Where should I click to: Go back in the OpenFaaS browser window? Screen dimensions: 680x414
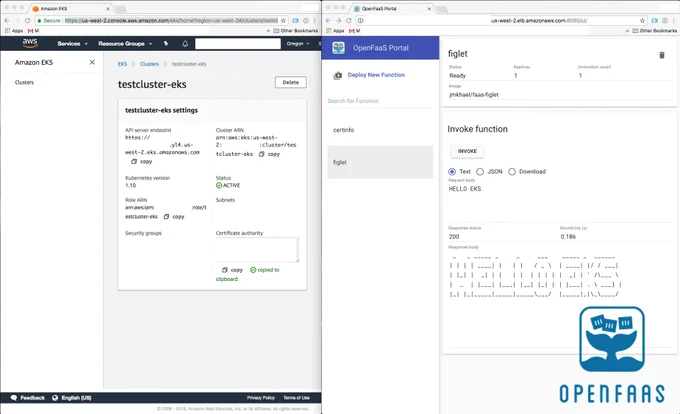(x=328, y=20)
